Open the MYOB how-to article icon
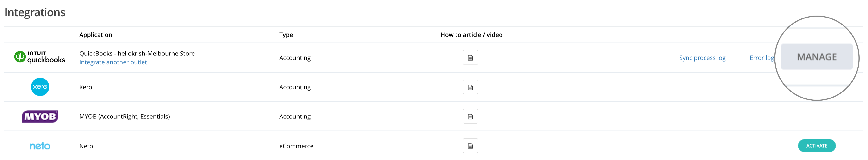 [470, 117]
